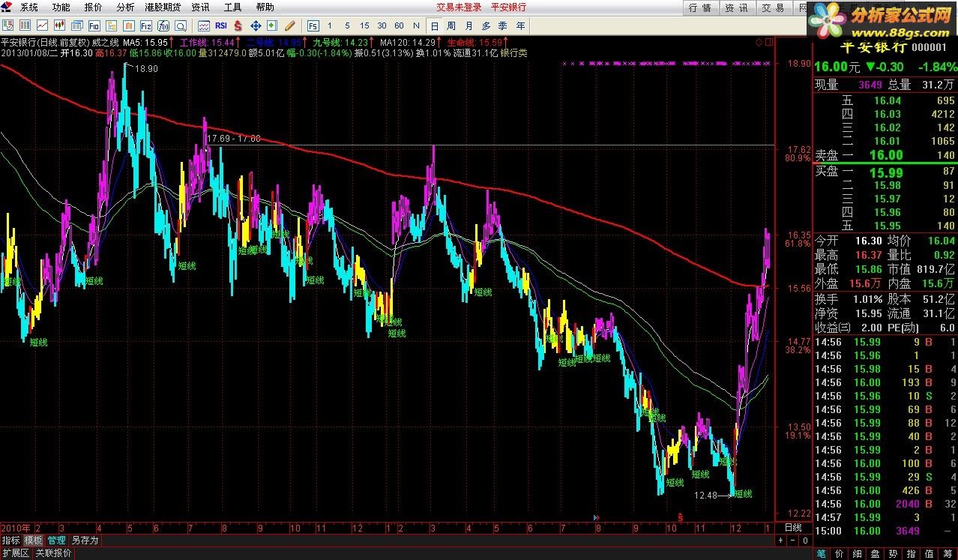The height and width of the screenshot is (560, 958).
Task: Open the 指标 tab at bottom
Action: 10,540
